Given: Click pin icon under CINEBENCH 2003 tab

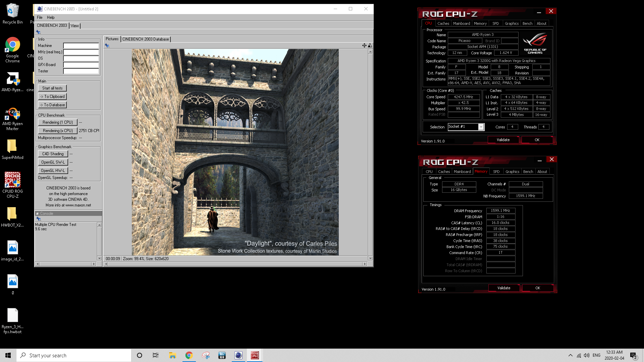Looking at the screenshot, I should (x=38, y=32).
